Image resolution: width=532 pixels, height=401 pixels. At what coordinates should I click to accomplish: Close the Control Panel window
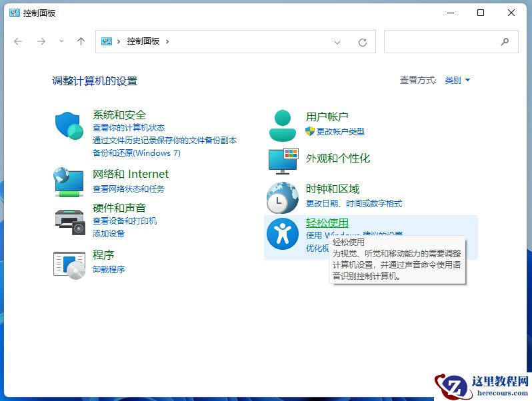pos(511,13)
